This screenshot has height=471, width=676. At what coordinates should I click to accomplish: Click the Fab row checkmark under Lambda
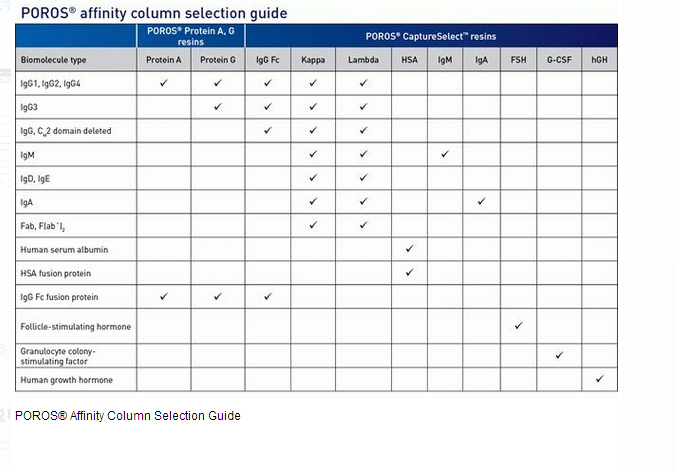(x=363, y=225)
